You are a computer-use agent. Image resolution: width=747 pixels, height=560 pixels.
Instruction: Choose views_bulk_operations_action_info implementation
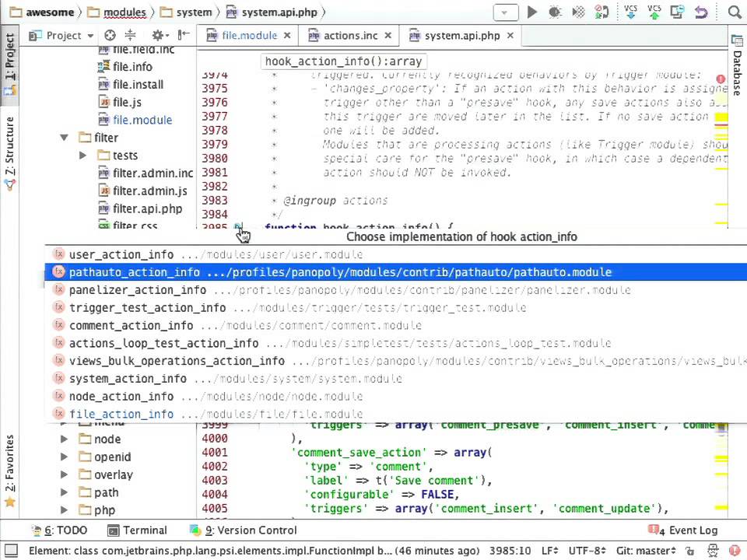coord(395,360)
